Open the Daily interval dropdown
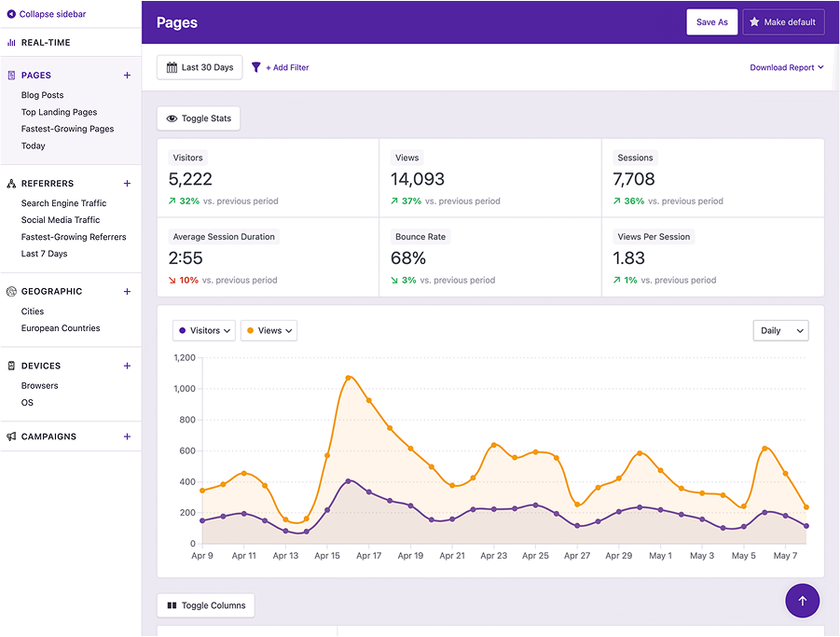 point(780,330)
